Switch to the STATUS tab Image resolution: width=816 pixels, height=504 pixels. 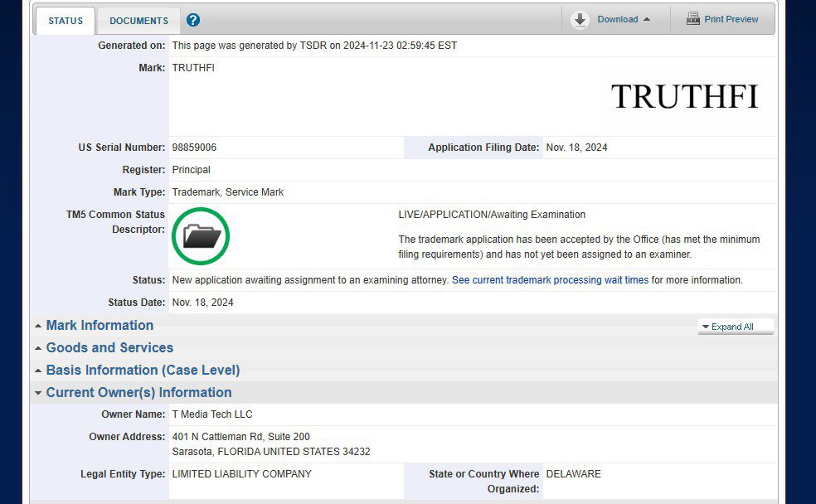tap(66, 21)
